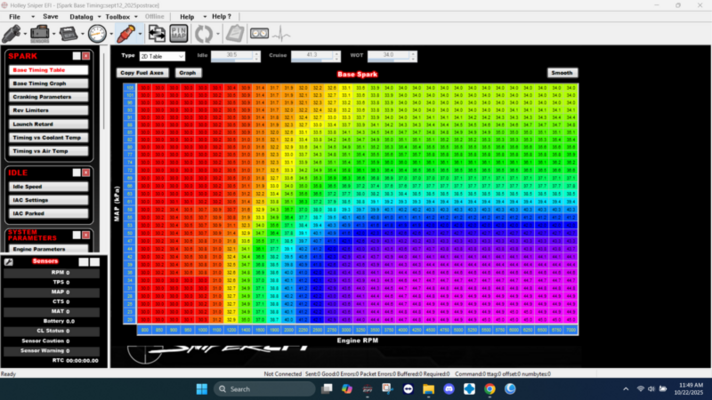Open Cranking Parameters
Viewport: 712px width, 400px height.
(48, 97)
